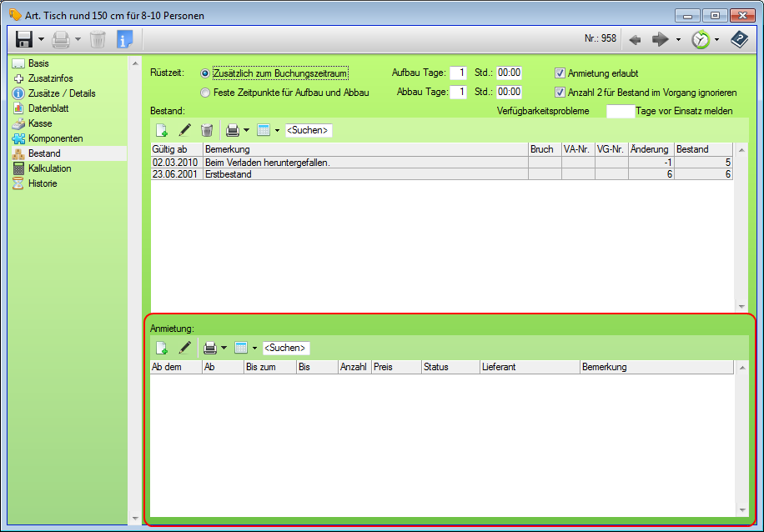Add new entry in Bestand toolbar

coord(162,130)
